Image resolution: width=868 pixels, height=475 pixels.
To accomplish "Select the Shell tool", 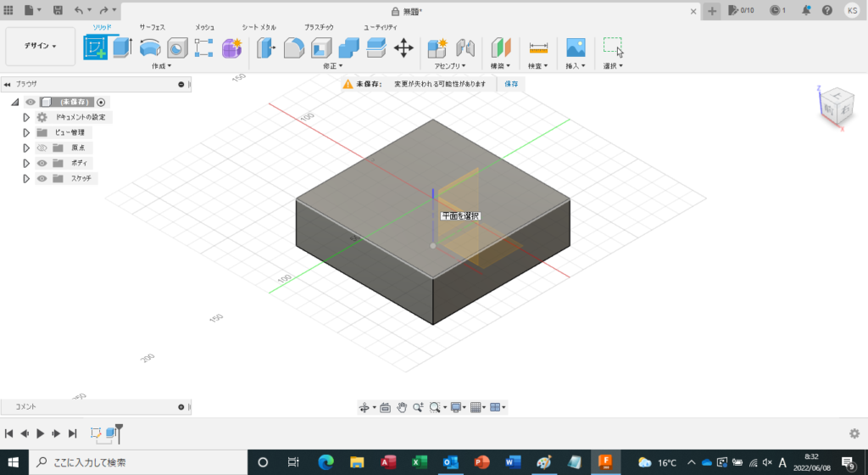I will point(321,48).
